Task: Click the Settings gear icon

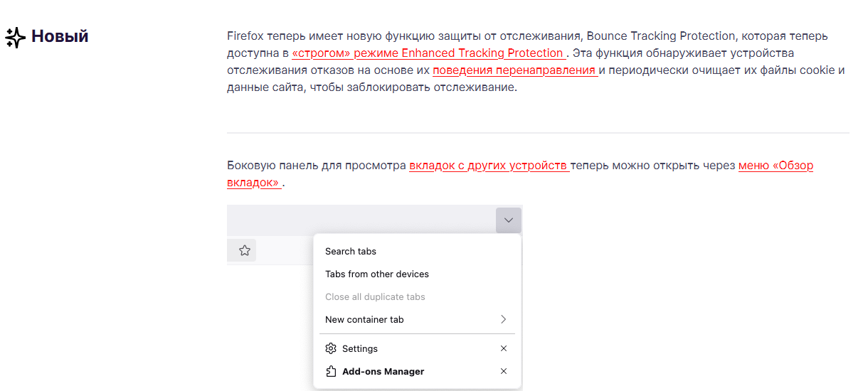Action: click(x=330, y=348)
